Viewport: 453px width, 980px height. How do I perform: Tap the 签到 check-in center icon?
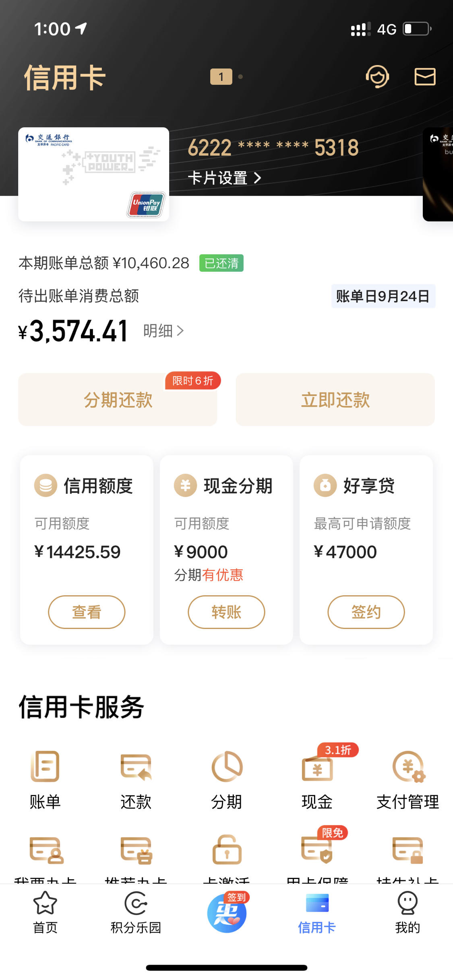pos(227,913)
